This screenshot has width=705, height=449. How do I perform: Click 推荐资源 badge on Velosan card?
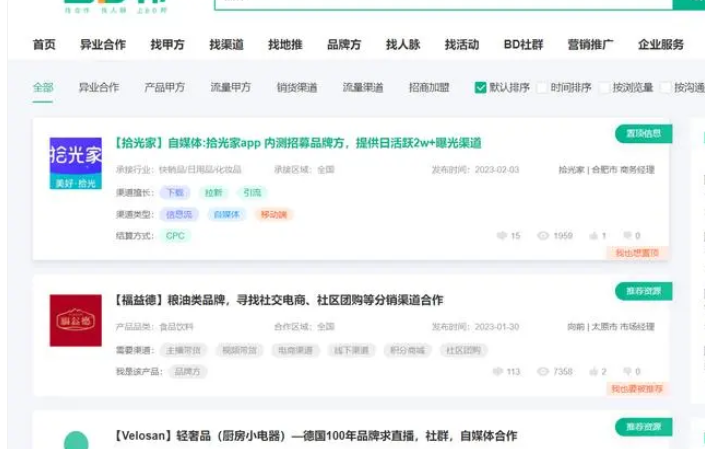[643, 427]
